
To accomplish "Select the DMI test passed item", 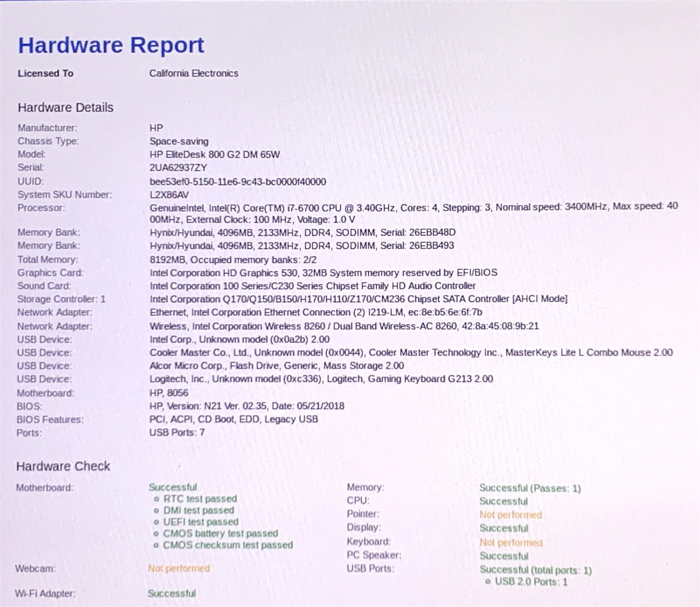I will coord(199,510).
